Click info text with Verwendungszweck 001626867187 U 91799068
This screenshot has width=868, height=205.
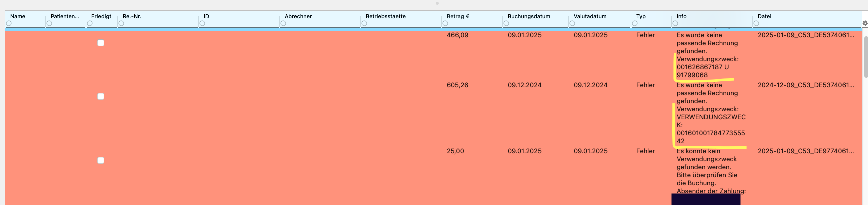point(707,55)
